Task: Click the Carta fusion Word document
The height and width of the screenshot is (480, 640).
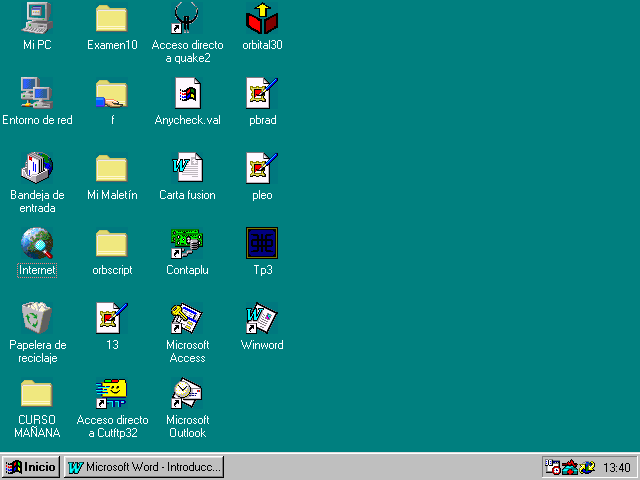Action: point(187,167)
